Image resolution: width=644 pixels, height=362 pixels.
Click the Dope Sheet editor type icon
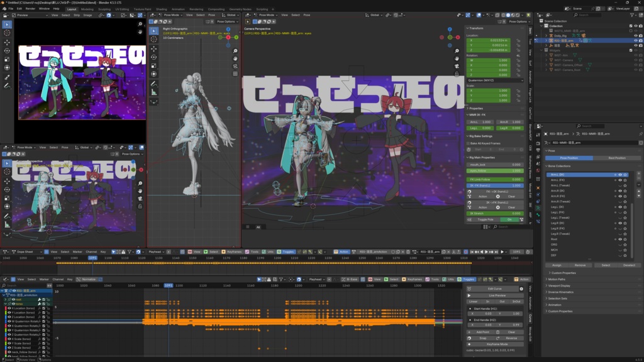click(5, 251)
